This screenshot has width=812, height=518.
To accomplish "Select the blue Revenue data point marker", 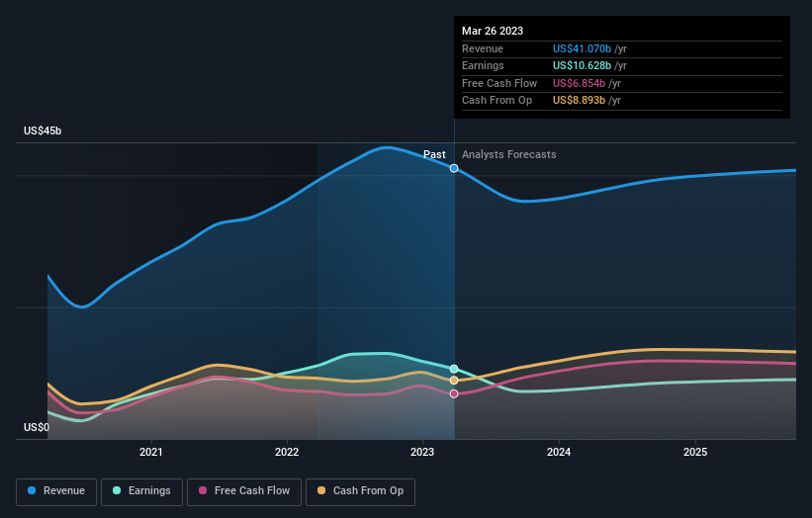I will click(x=454, y=168).
